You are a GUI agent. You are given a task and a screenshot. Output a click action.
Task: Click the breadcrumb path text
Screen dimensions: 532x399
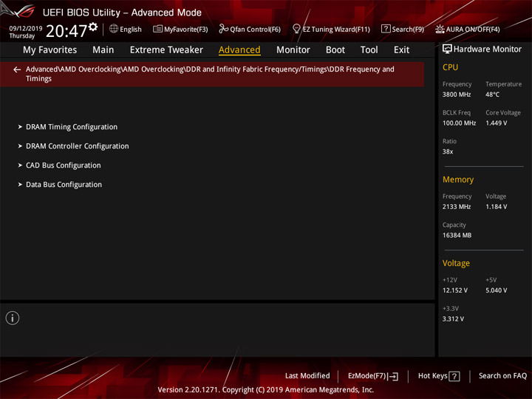click(x=210, y=74)
